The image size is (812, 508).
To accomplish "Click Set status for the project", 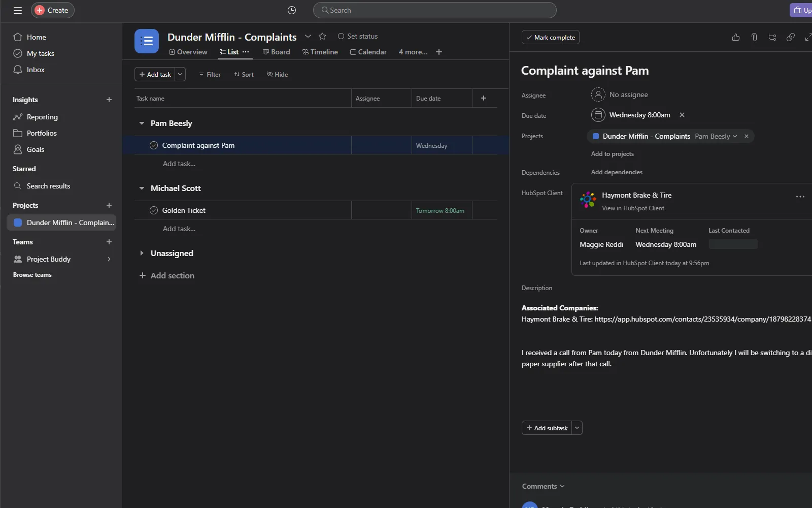I will pos(358,37).
